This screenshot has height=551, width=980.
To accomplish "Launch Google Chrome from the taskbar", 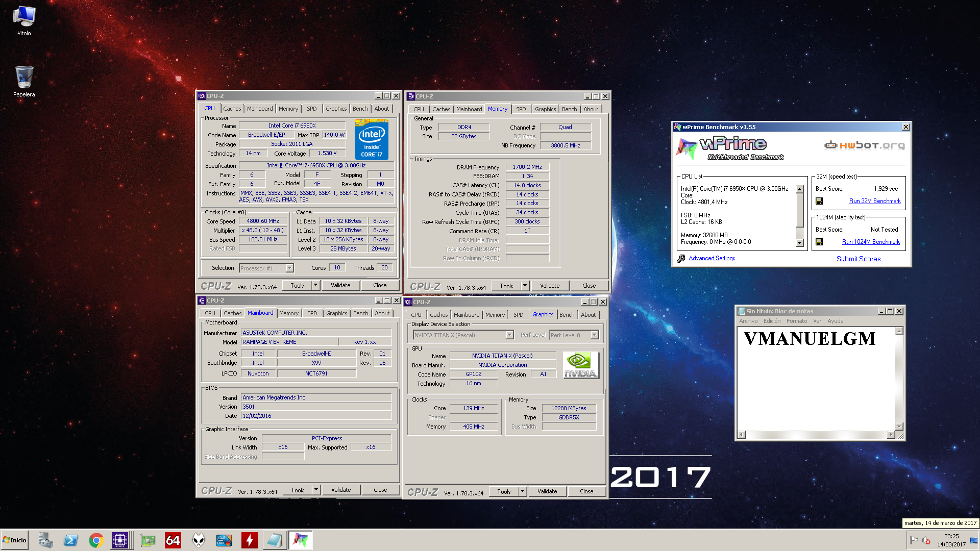I will 96,540.
